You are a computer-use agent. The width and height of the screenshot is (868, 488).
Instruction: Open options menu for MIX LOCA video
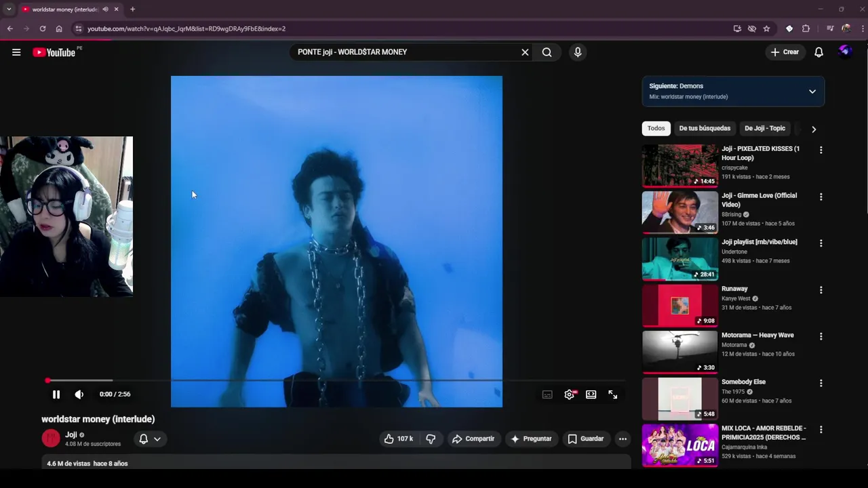[x=821, y=430]
